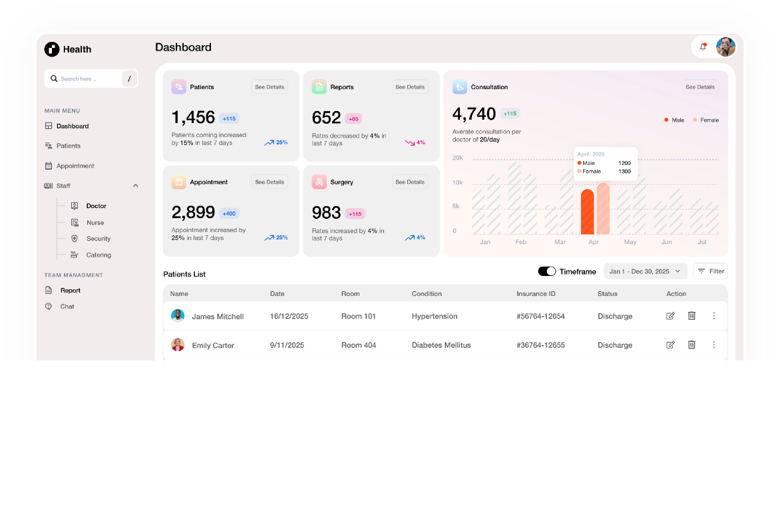Click the April Female light bar
Viewport: 780px width, 532px height.
coord(603,209)
